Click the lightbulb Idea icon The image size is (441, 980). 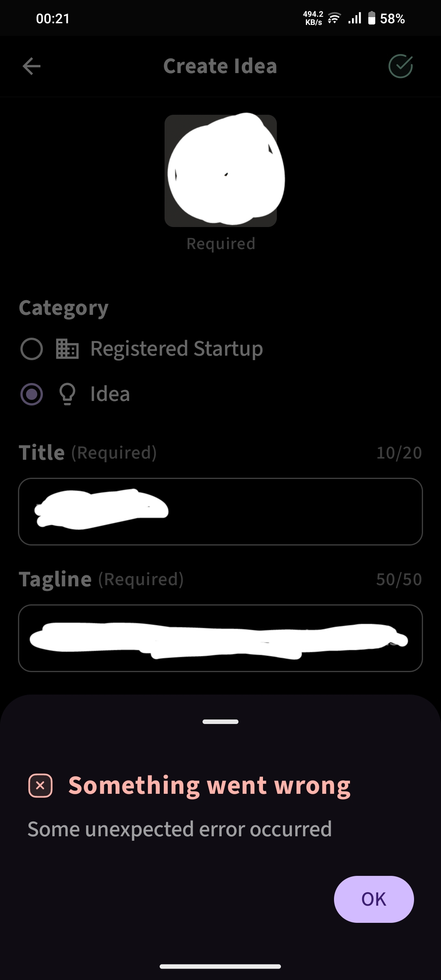67,394
